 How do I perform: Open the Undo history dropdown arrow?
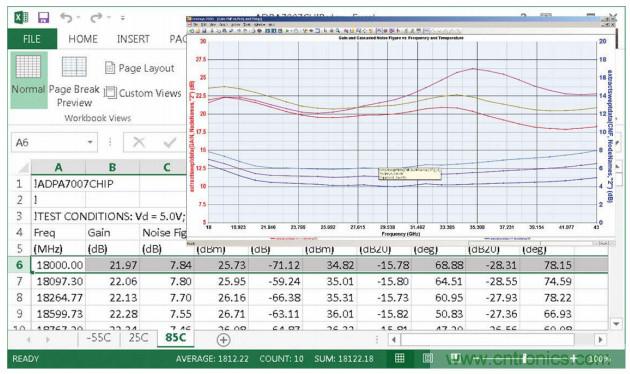(78, 18)
